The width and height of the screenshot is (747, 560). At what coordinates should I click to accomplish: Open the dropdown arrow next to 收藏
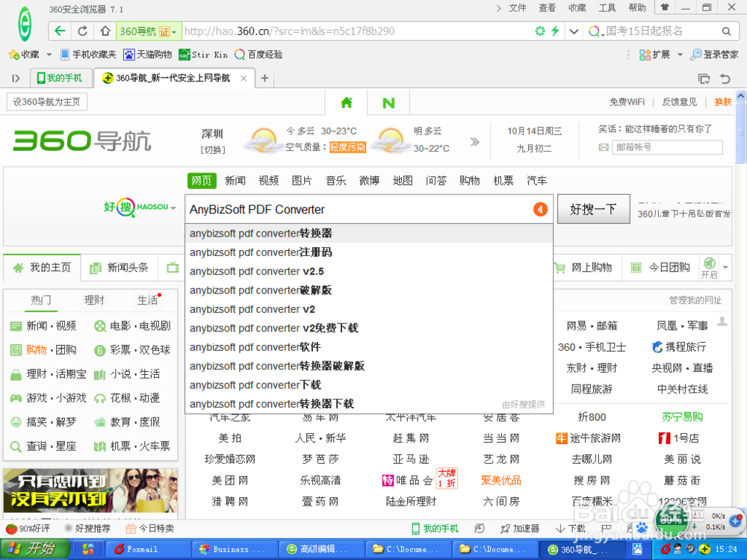click(49, 55)
